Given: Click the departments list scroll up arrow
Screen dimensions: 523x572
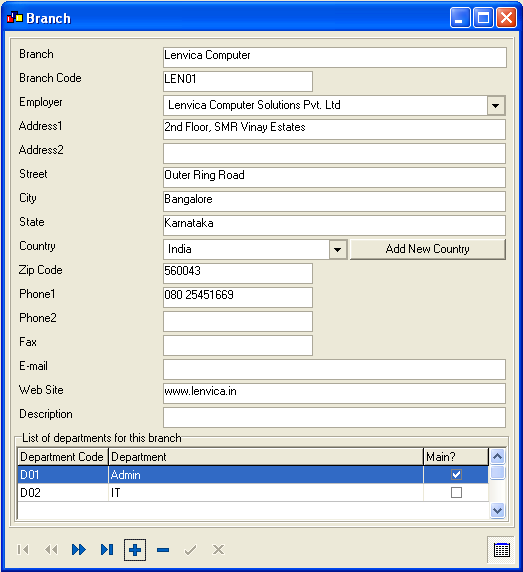Looking at the screenshot, I should point(497,456).
